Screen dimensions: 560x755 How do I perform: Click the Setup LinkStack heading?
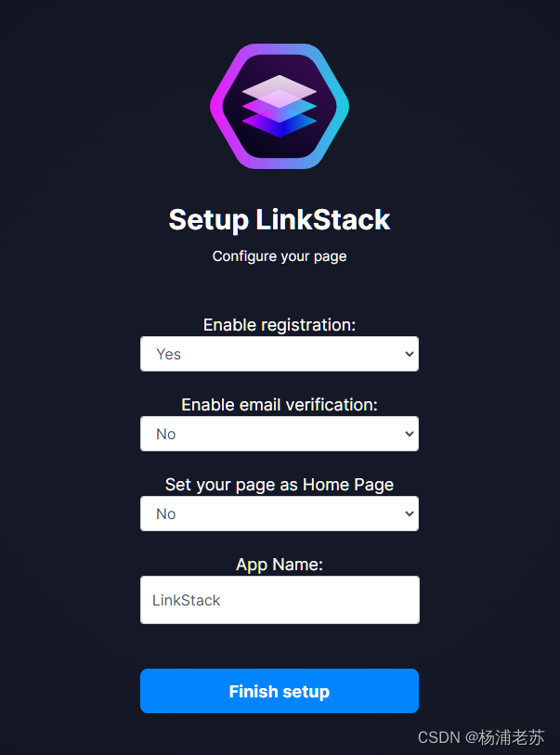279,220
